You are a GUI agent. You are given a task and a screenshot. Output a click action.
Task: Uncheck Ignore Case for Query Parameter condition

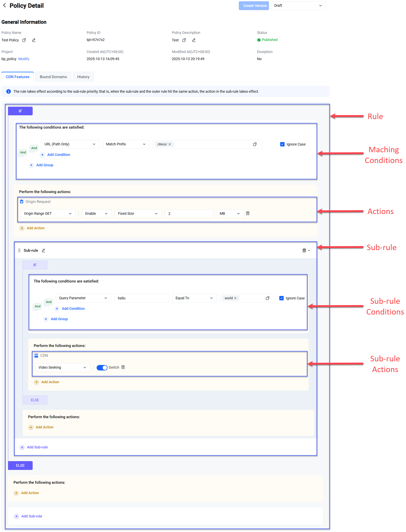click(x=281, y=298)
